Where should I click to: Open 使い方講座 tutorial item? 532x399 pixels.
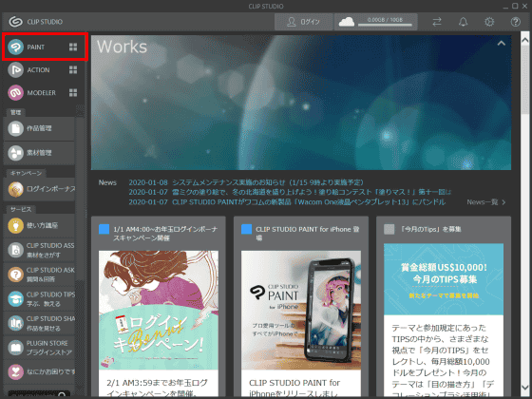(x=39, y=225)
